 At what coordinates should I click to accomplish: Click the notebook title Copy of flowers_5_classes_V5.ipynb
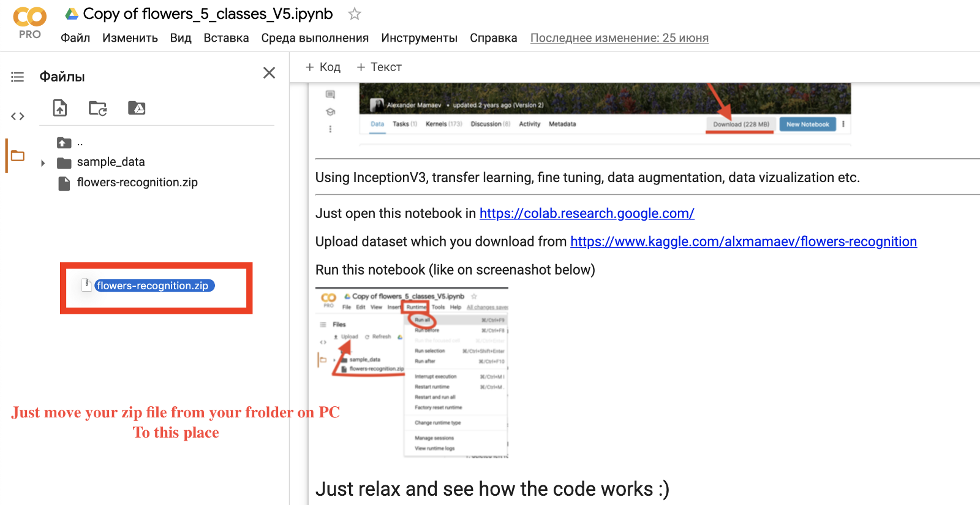tap(208, 13)
